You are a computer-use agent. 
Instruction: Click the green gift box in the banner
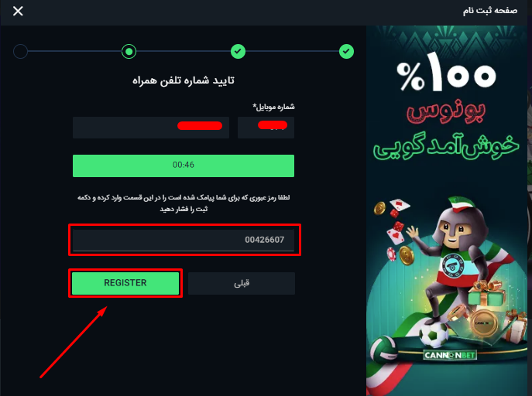point(486,294)
